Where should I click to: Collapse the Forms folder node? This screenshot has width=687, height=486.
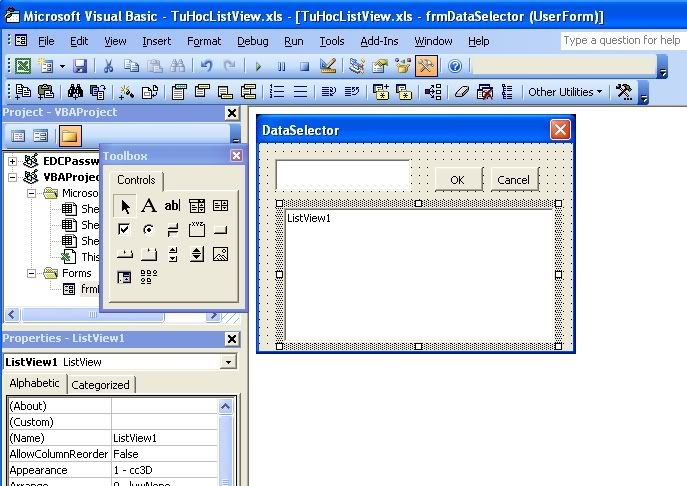pyautogui.click(x=31, y=273)
